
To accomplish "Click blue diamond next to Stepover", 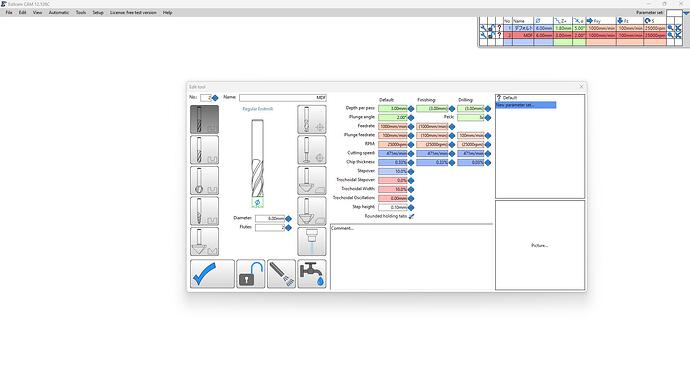I will [x=411, y=172].
